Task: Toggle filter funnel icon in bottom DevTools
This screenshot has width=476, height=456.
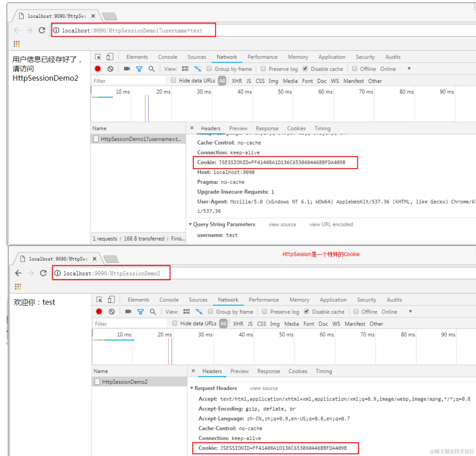Action: point(141,312)
